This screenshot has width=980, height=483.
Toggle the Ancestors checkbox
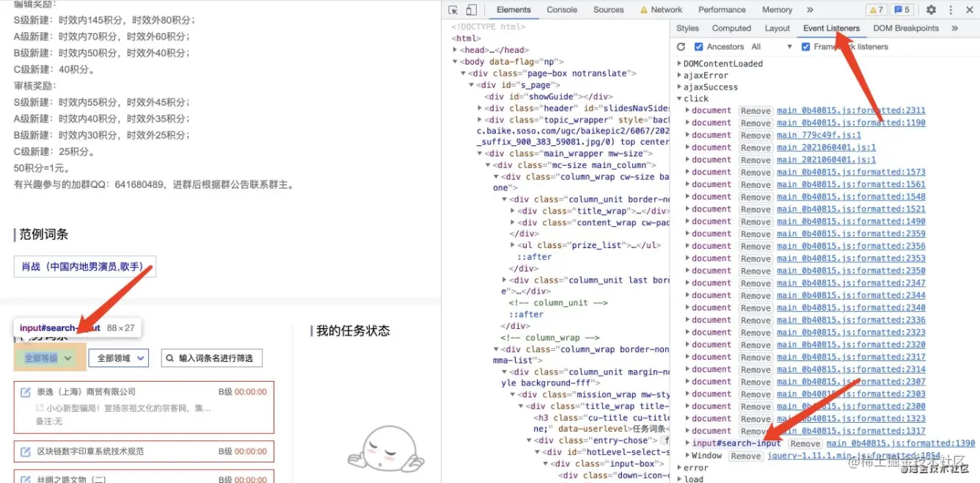pyautogui.click(x=698, y=46)
